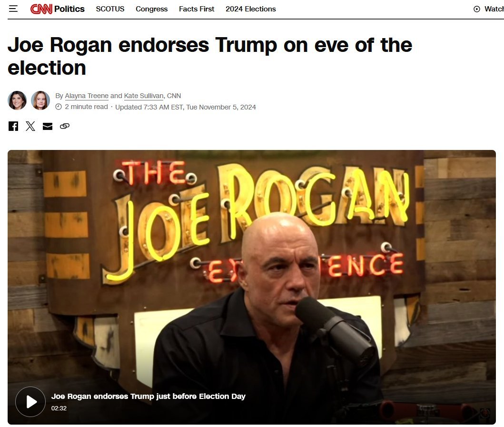Share article on X
The width and height of the screenshot is (504, 427).
pos(30,126)
